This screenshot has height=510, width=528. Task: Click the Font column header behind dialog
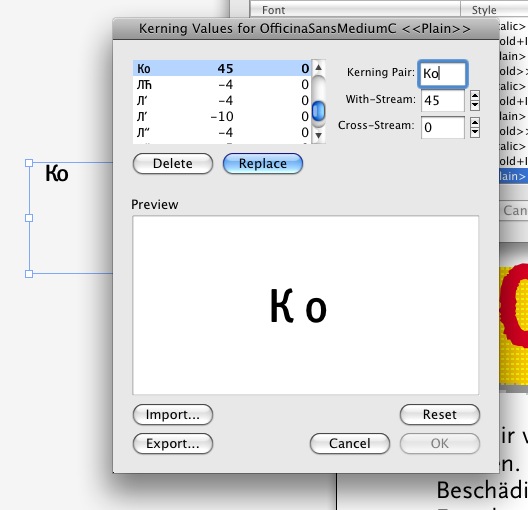pos(355,9)
